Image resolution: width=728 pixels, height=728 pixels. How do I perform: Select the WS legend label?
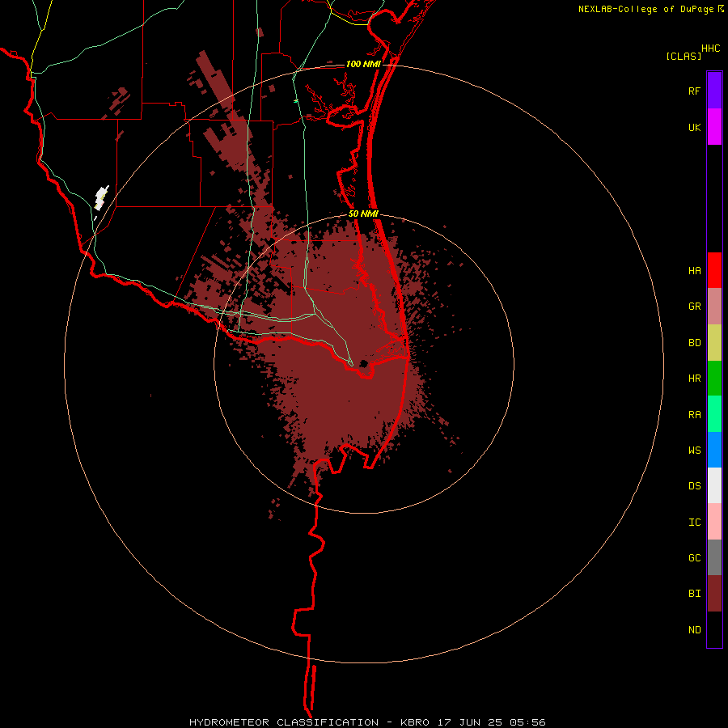coord(694,451)
